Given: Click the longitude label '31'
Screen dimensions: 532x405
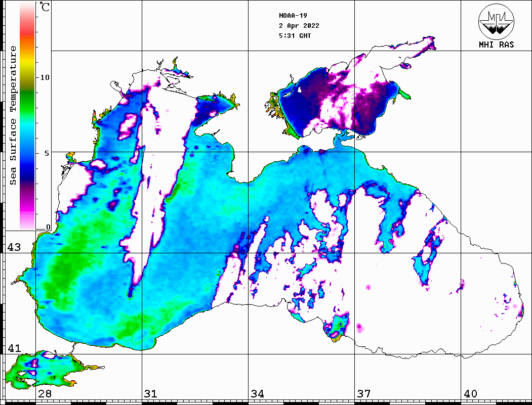Looking at the screenshot, I should coord(151,393).
